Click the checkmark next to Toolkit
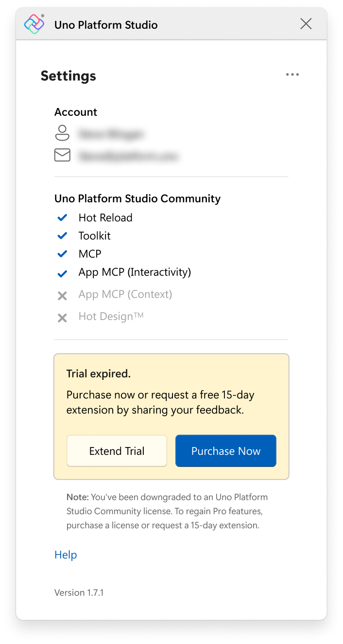The height and width of the screenshot is (644, 343). pyautogui.click(x=62, y=236)
